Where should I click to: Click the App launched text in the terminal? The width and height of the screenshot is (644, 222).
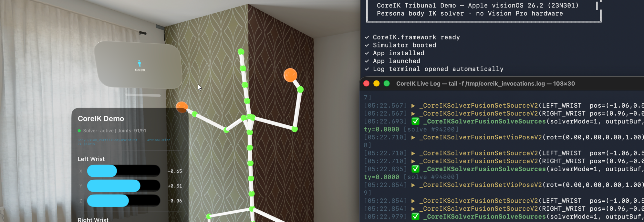click(397, 61)
